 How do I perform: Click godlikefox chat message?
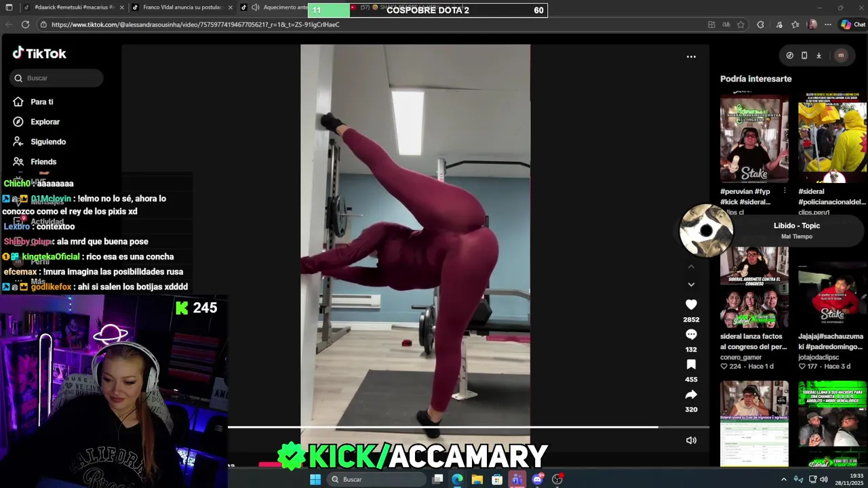click(x=95, y=287)
